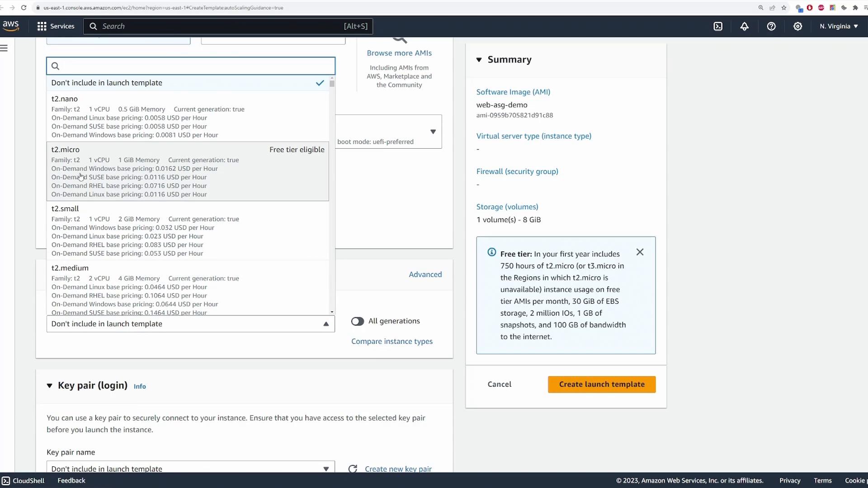This screenshot has width=868, height=488.
Task: Select the t2.small instance type
Action: pos(188,230)
